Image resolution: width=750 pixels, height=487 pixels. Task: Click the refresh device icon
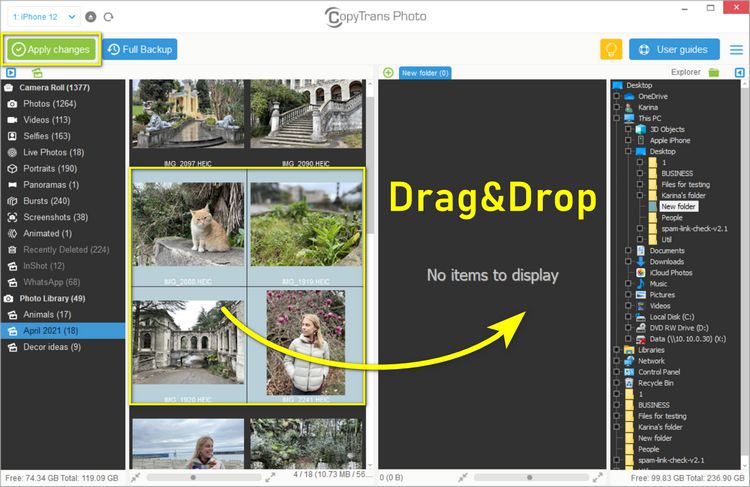(x=108, y=17)
